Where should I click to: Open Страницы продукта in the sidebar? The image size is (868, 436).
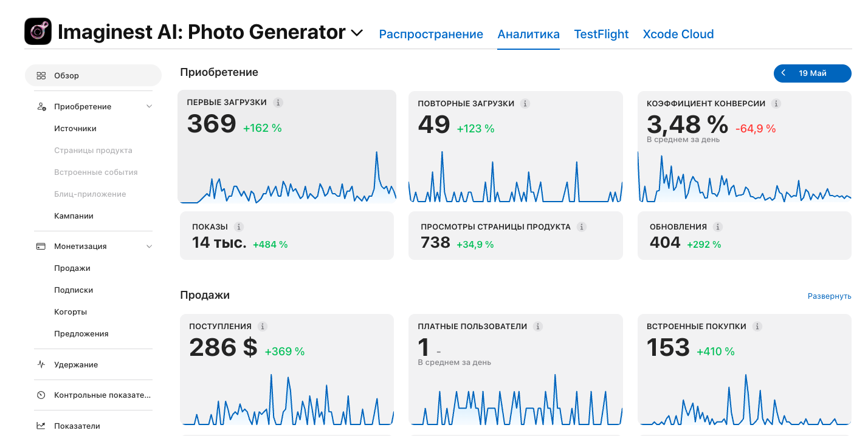pos(93,151)
